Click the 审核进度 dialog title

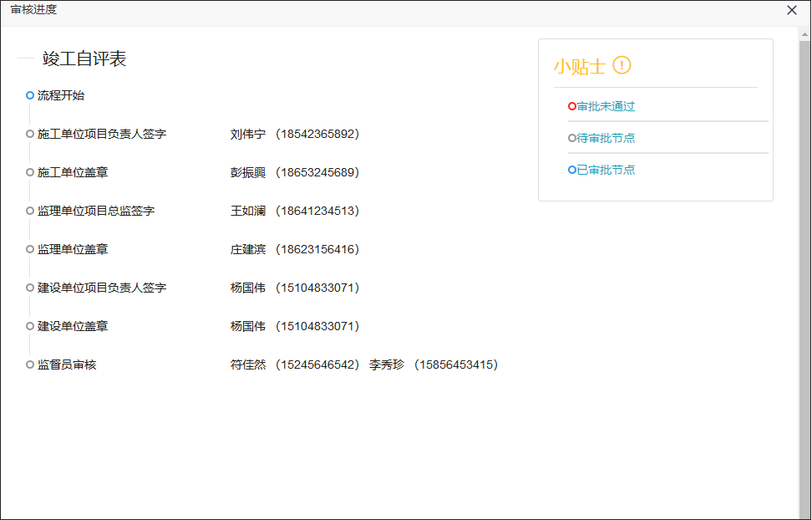coord(33,9)
